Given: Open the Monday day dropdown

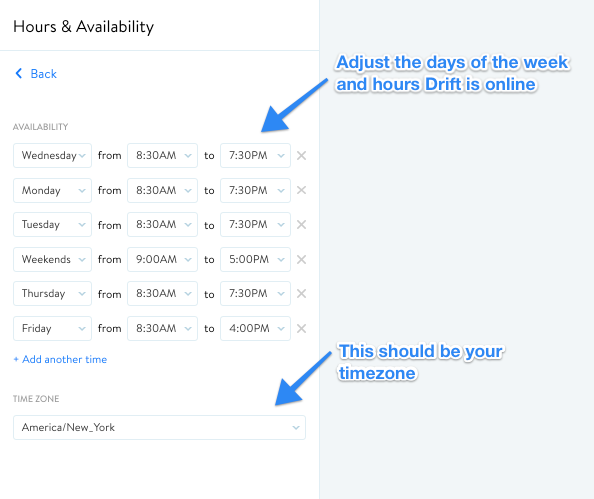Looking at the screenshot, I should click(x=52, y=190).
